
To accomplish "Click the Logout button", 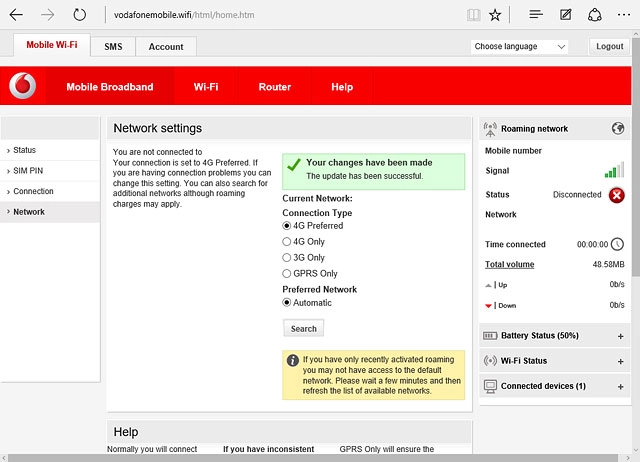I will coord(609,47).
